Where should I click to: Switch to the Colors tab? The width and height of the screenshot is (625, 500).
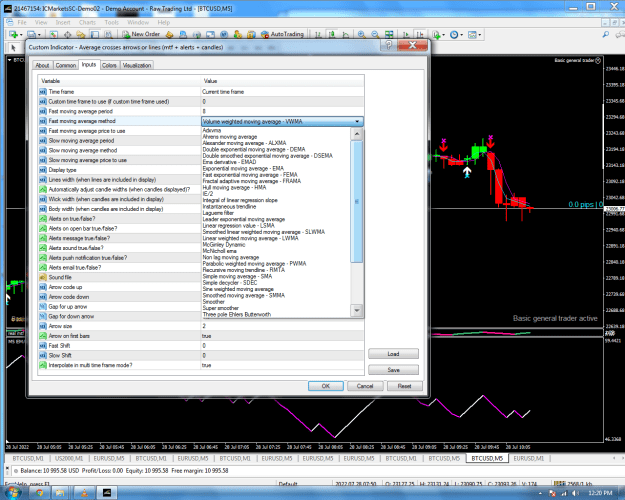click(109, 65)
